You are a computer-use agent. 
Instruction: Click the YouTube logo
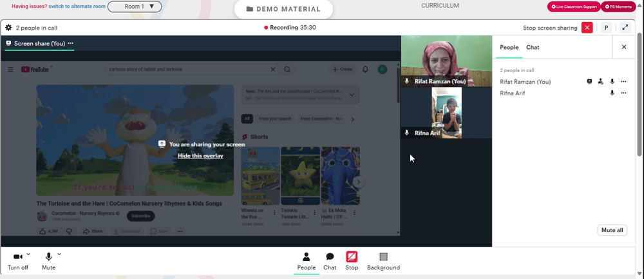pyautogui.click(x=35, y=70)
